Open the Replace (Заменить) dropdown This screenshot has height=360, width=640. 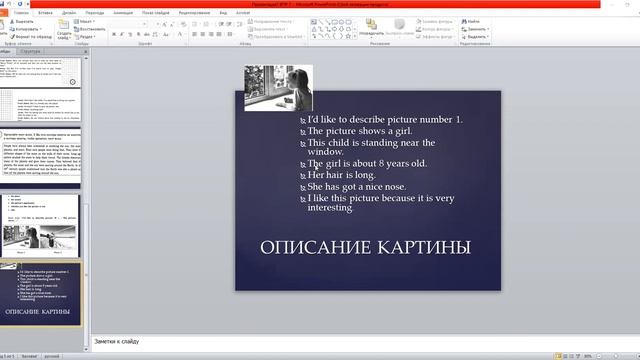click(x=476, y=29)
